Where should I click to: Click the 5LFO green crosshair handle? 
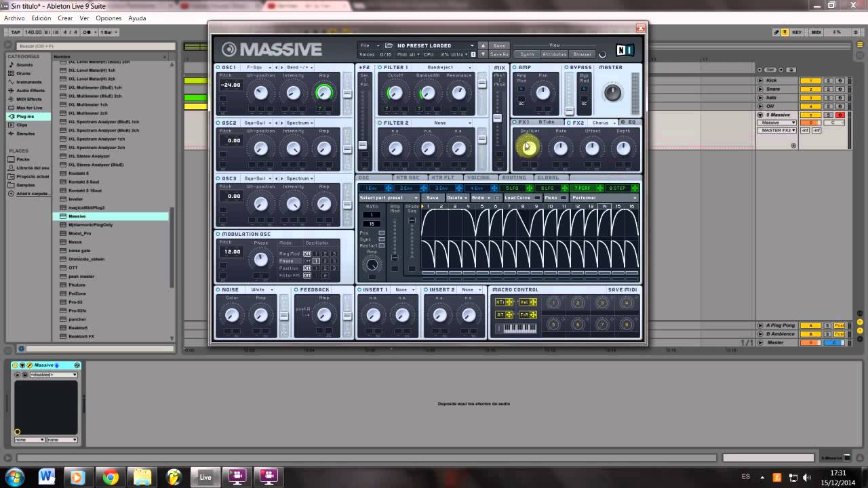(x=529, y=188)
